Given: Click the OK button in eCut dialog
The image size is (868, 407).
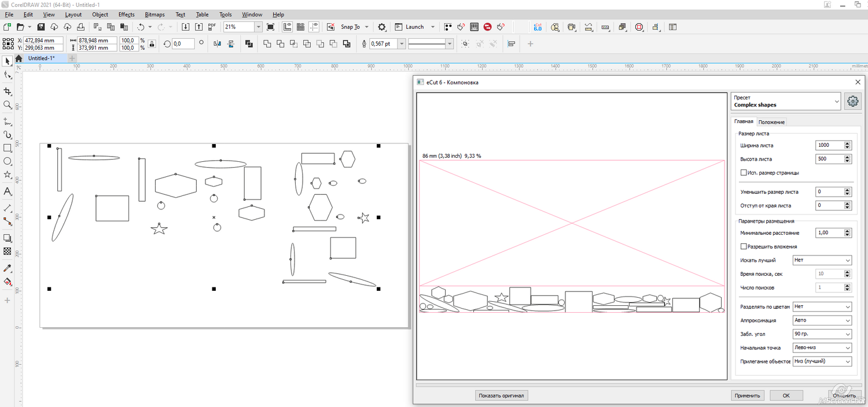Looking at the screenshot, I should click(x=786, y=395).
